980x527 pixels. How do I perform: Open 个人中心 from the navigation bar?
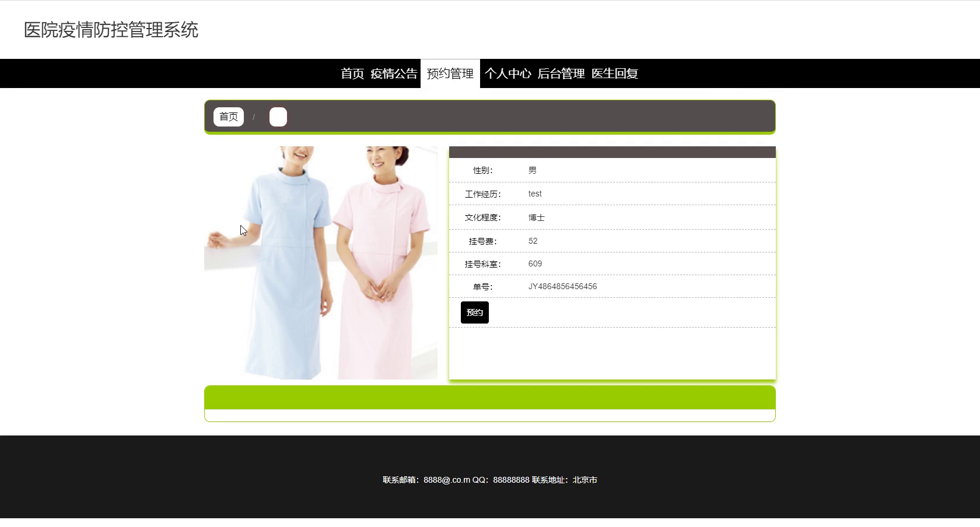click(508, 73)
